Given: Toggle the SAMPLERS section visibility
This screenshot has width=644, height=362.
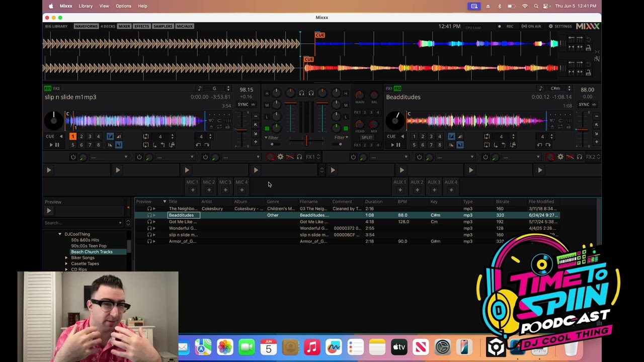Looking at the screenshot, I should [x=163, y=26].
